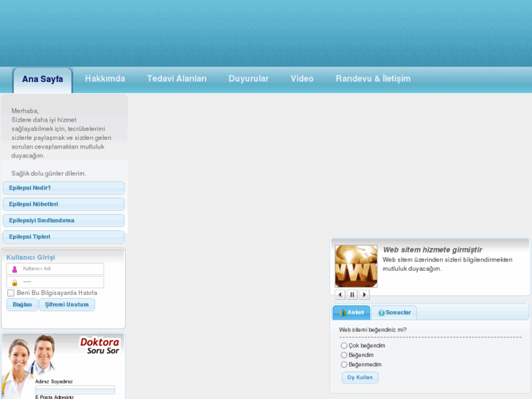Select Duyurular in navigation bar
This screenshot has width=532, height=399.
248,79
